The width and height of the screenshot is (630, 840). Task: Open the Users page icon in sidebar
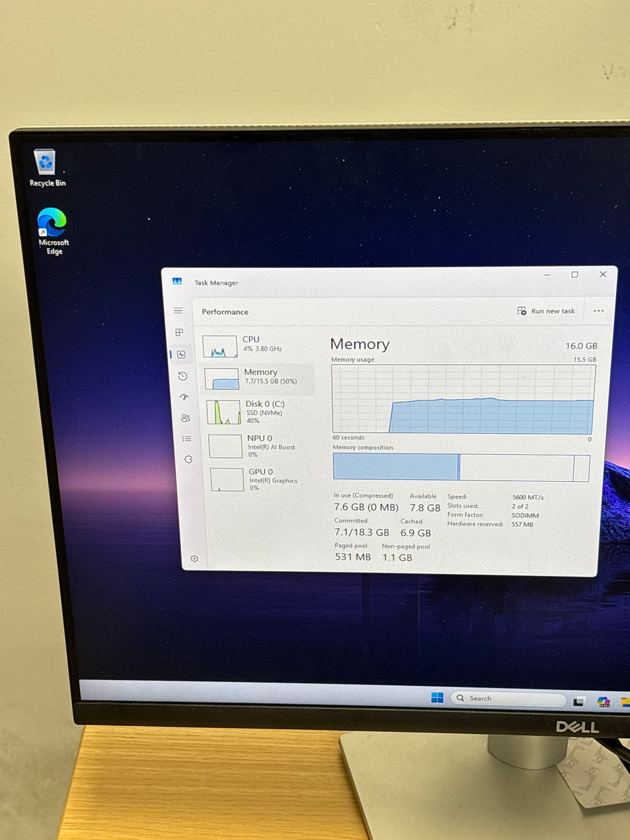click(185, 418)
